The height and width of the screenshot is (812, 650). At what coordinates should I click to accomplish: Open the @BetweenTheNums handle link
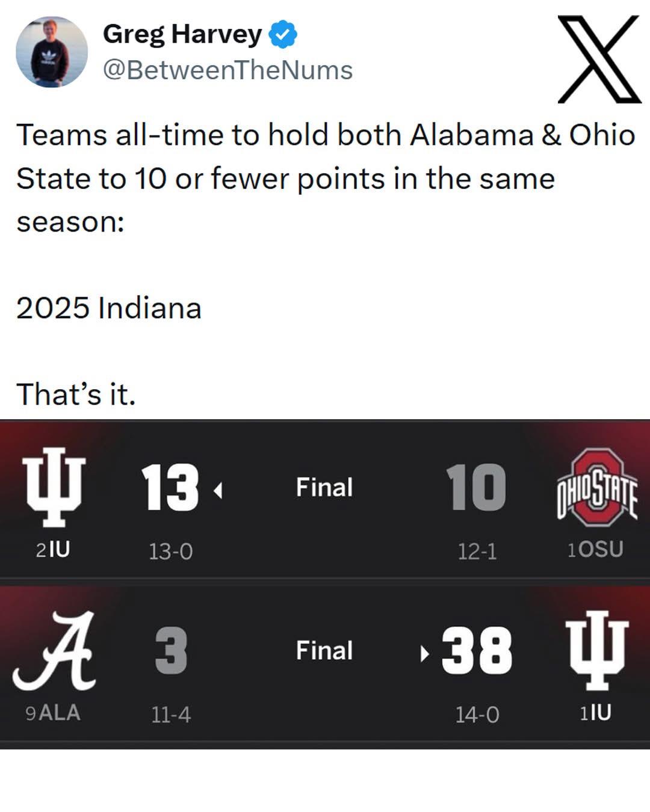(227, 70)
